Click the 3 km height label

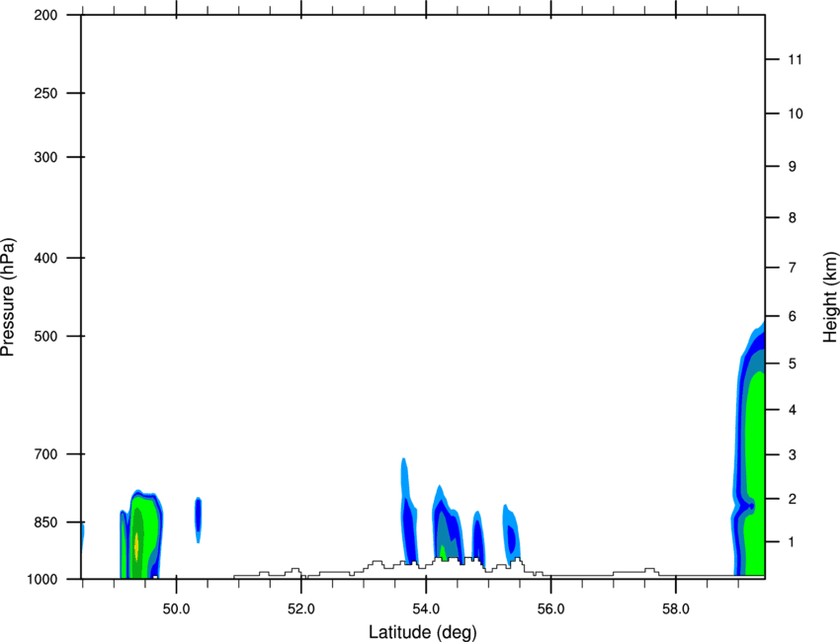point(793,454)
